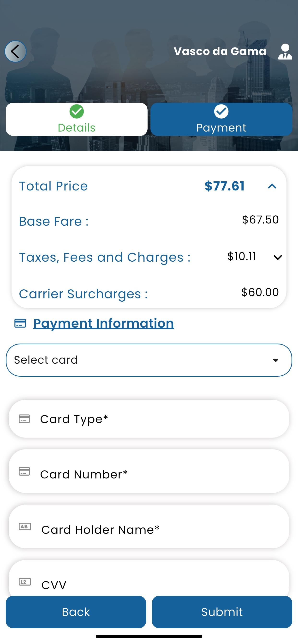Expand Taxes, Fees and Charges details
The image size is (298, 644).
tap(278, 257)
